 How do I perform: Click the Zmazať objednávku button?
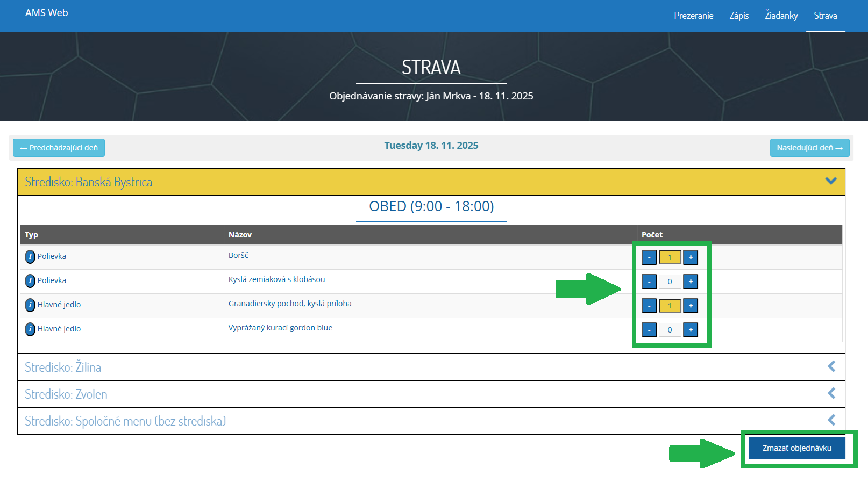[x=796, y=448]
